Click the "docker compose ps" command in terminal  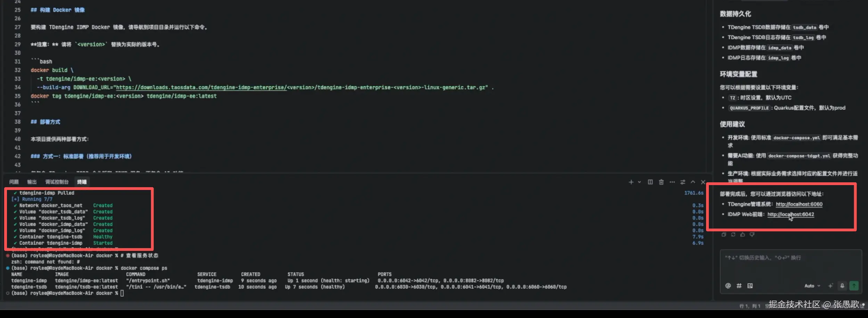[144, 268]
